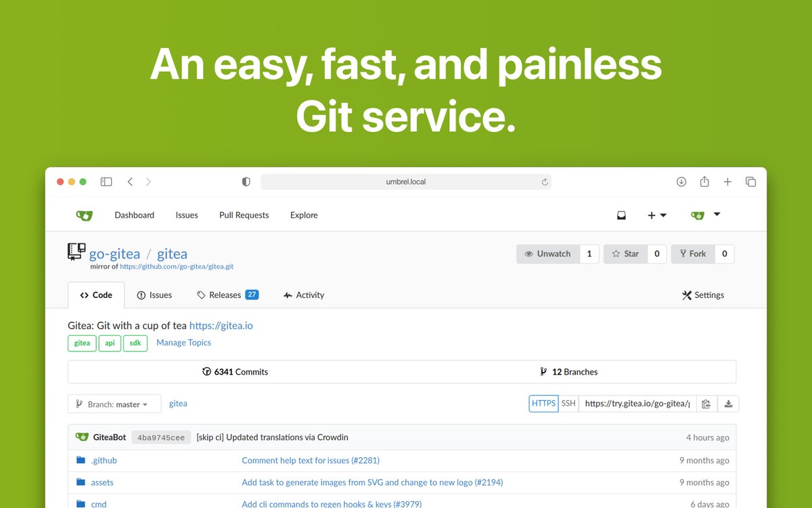Click the Releases count badge 27
The width and height of the screenshot is (812, 508).
tap(252, 295)
